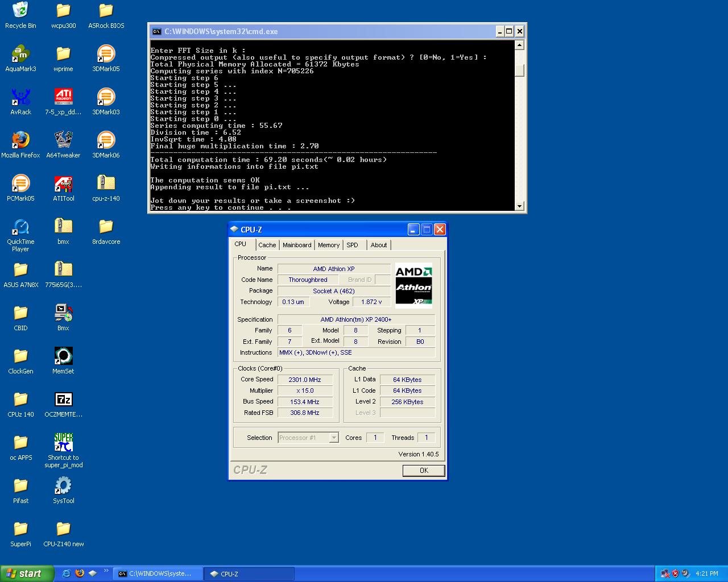Open the About tab in CPU-Z
Image resolution: width=728 pixels, height=582 pixels.
tap(379, 245)
